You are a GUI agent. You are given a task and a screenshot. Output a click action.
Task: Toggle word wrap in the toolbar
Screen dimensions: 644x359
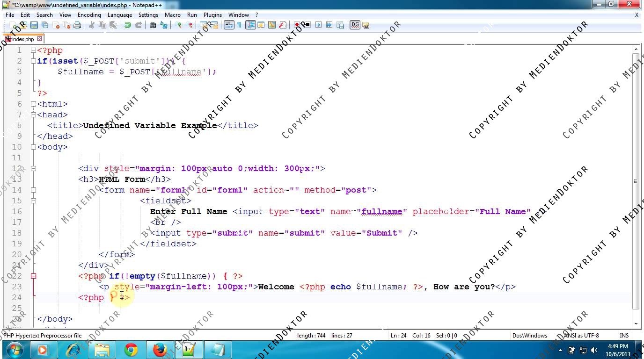coord(229,25)
